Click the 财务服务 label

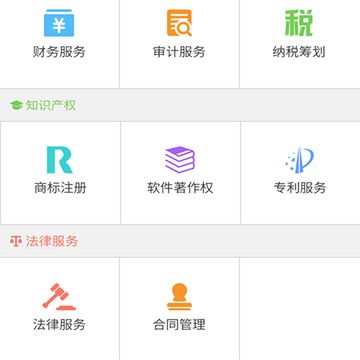(x=59, y=52)
